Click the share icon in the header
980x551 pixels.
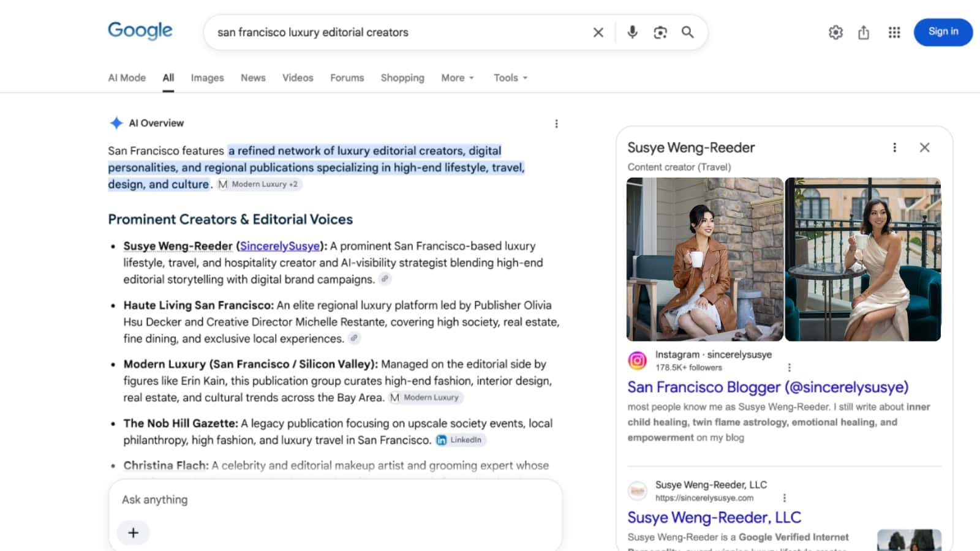864,32
